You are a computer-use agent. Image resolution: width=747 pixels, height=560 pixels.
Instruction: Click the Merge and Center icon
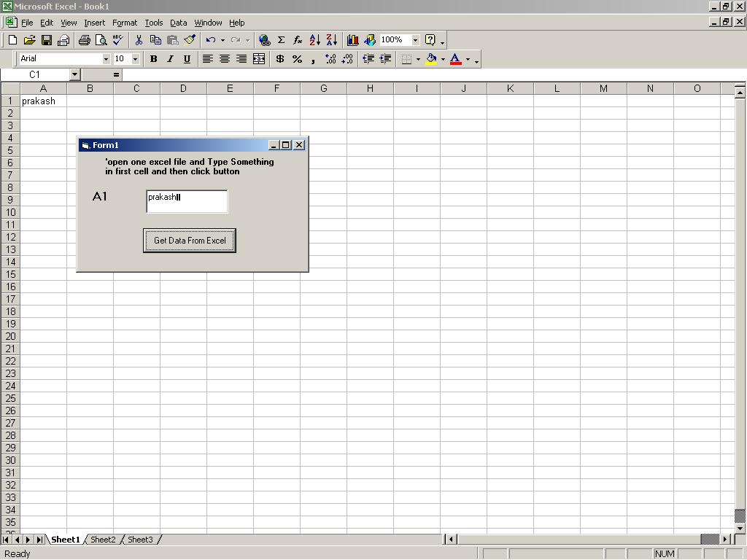point(258,59)
